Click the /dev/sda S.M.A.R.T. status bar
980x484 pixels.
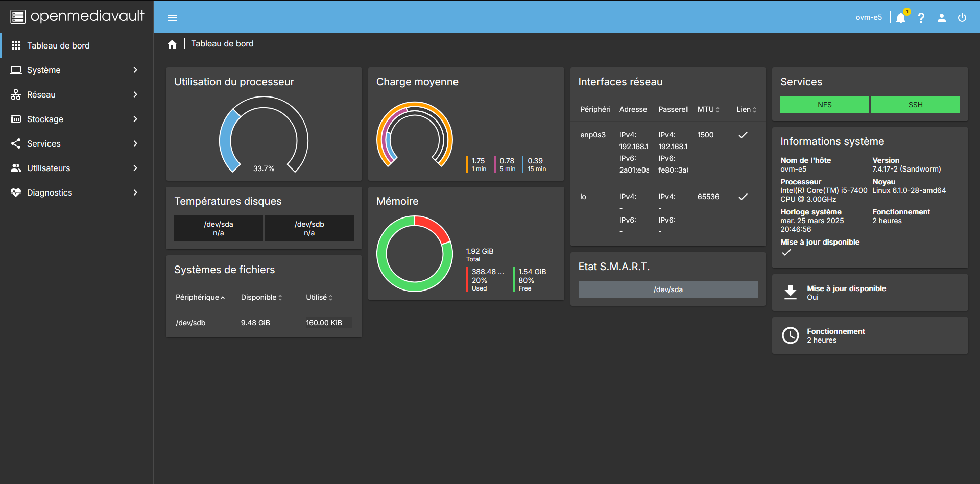coord(667,289)
